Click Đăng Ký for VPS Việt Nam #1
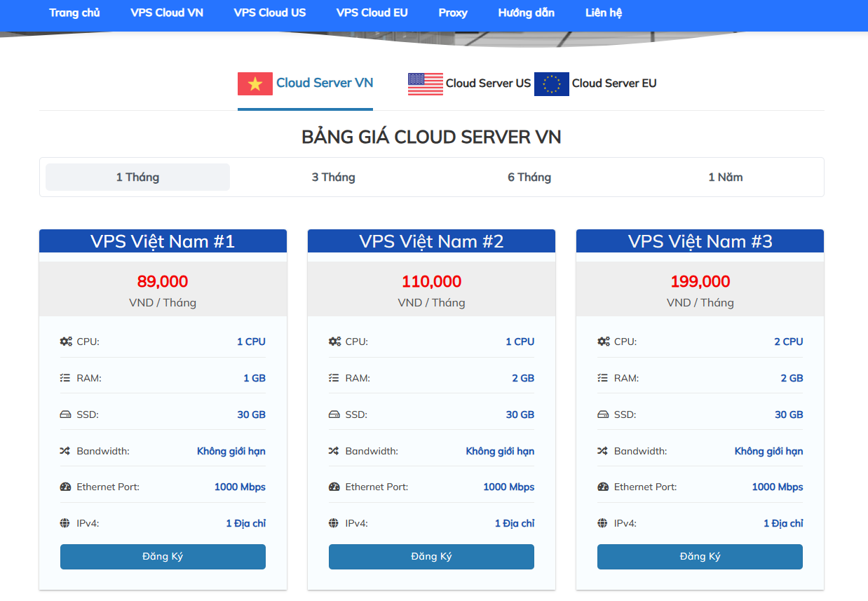This screenshot has width=868, height=601. [x=163, y=556]
